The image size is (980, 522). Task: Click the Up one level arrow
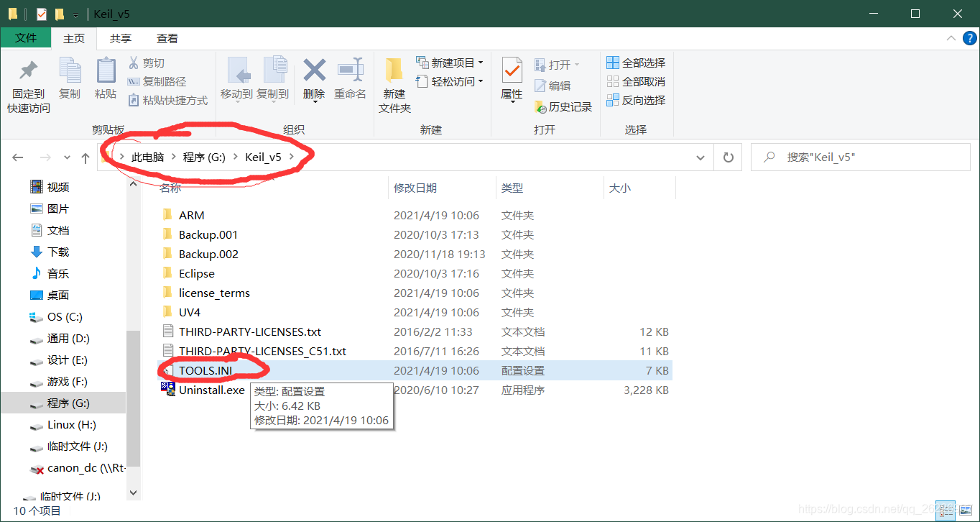pyautogui.click(x=85, y=157)
